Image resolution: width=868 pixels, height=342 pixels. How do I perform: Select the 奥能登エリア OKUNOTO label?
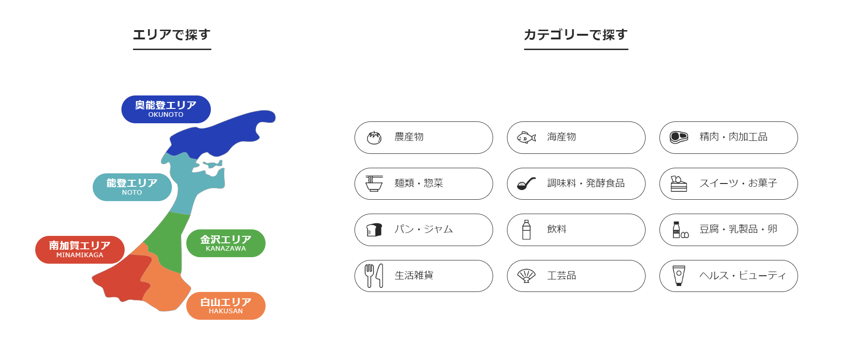pos(166,109)
